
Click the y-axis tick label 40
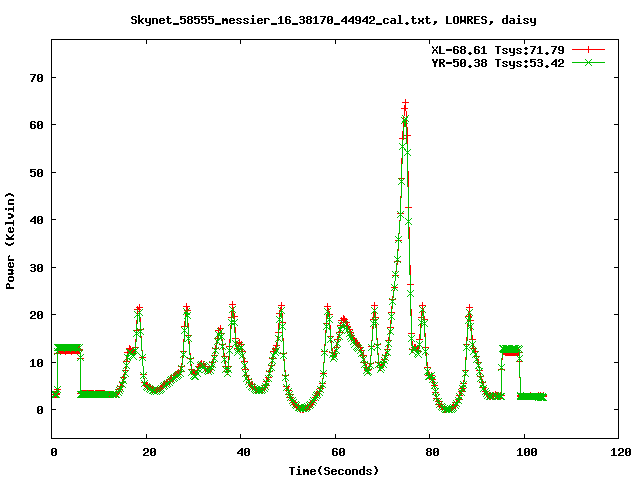tap(36, 220)
